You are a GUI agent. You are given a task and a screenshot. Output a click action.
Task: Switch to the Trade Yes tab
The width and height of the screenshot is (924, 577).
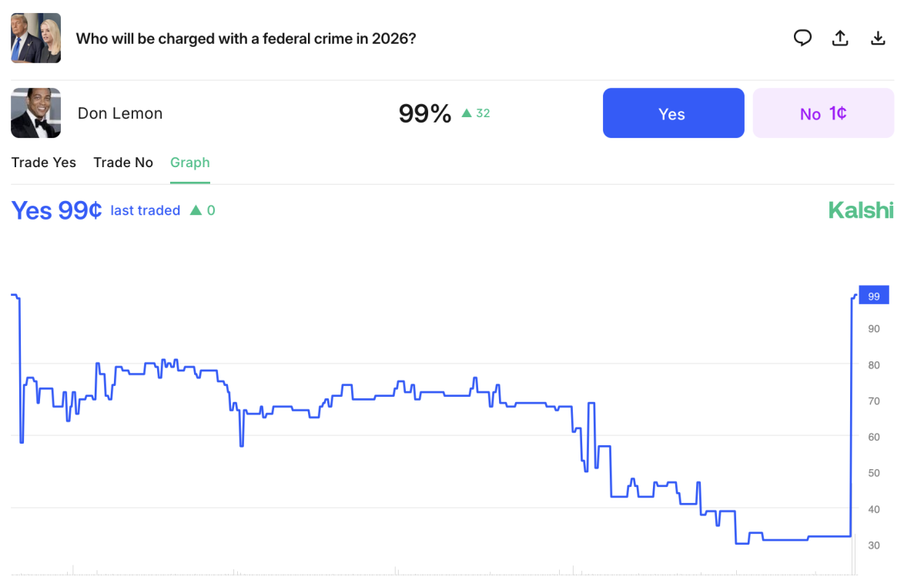click(x=44, y=163)
